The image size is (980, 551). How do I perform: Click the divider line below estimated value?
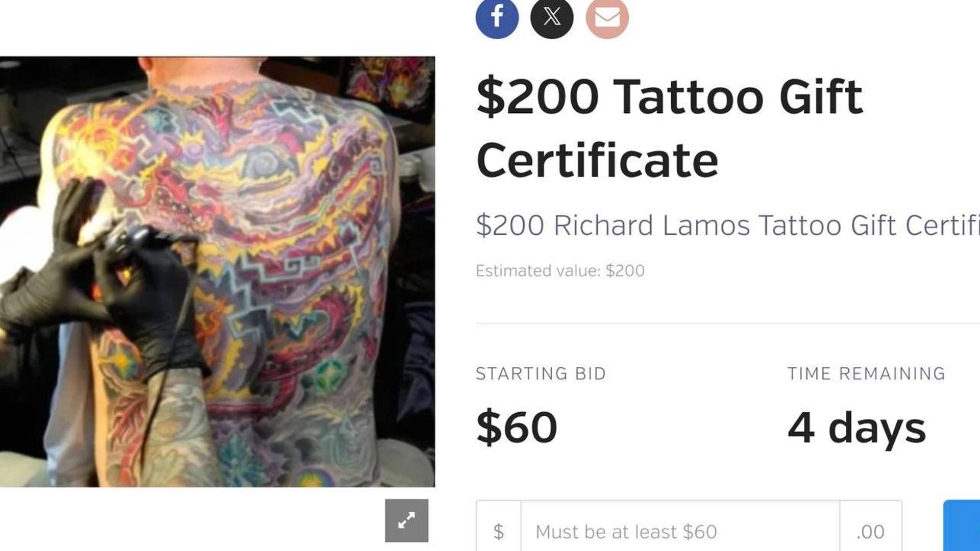[x=728, y=323]
